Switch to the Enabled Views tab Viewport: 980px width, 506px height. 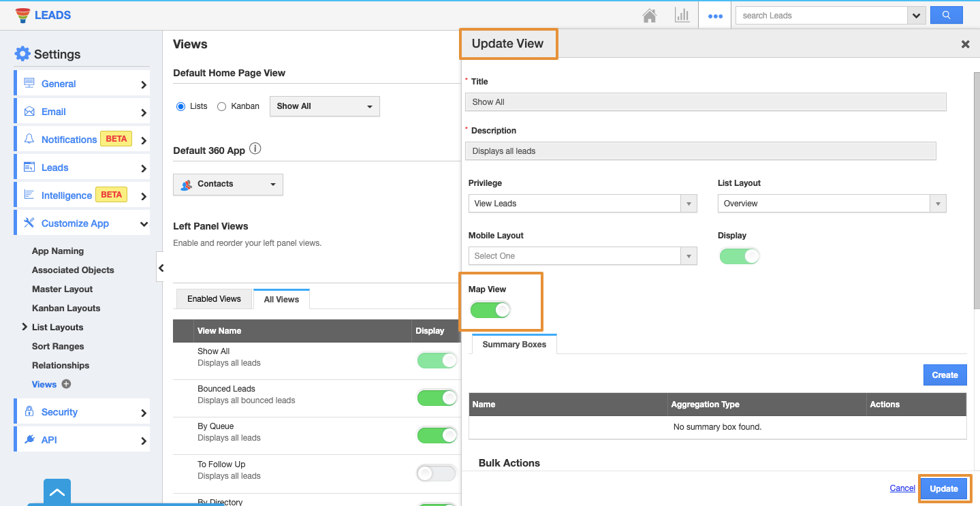coord(214,299)
